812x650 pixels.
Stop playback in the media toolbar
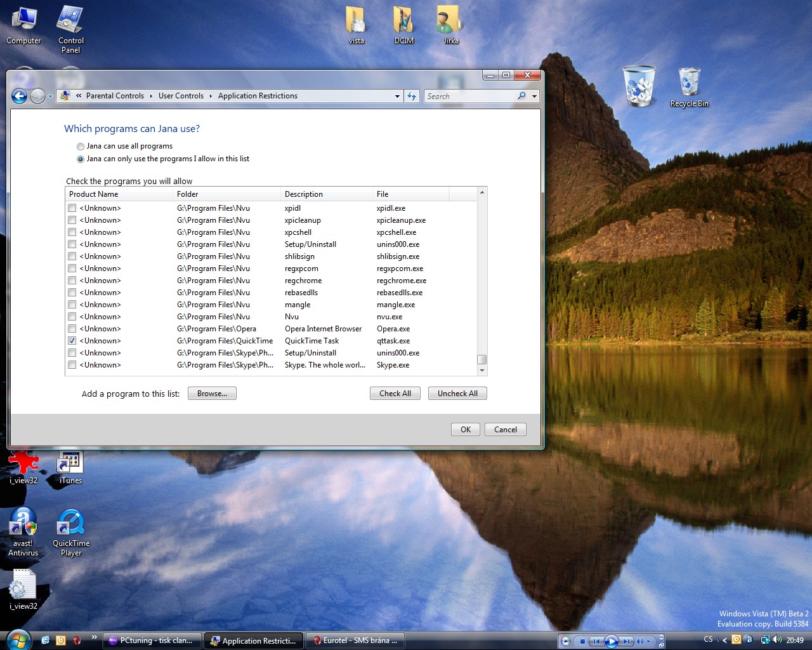pyautogui.click(x=582, y=641)
